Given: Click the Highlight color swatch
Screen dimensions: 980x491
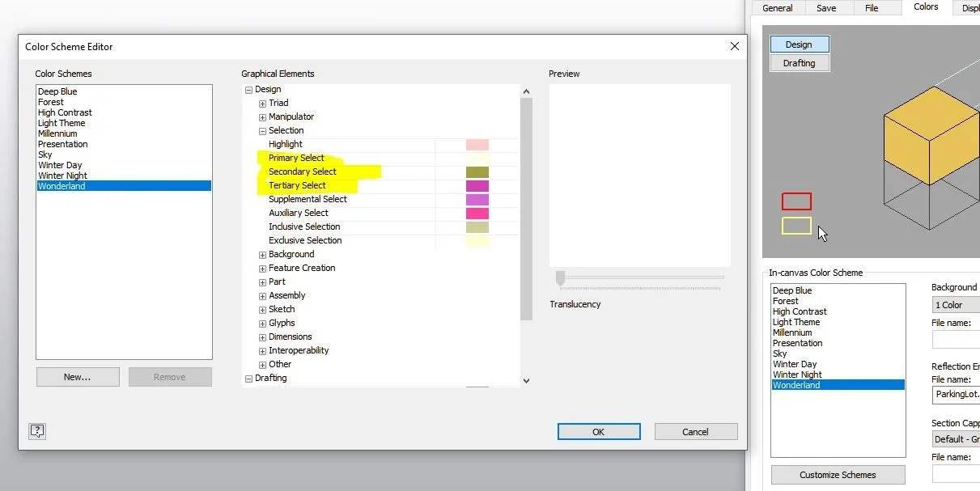Looking at the screenshot, I should [x=477, y=145].
